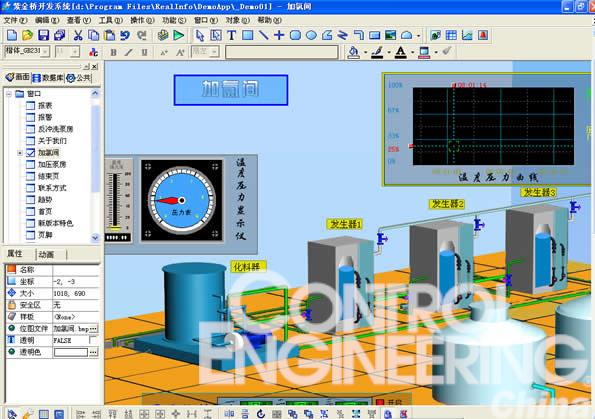595x419 pixels.
Task: Select the pipe elbow tool
Action: pyautogui.click(x=359, y=35)
